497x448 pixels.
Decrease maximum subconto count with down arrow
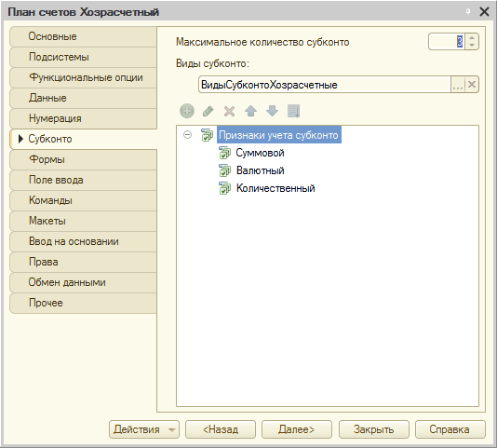tap(472, 46)
